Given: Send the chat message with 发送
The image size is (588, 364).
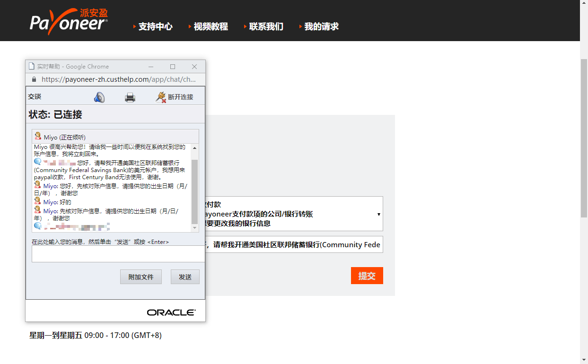Looking at the screenshot, I should pyautogui.click(x=185, y=277).
